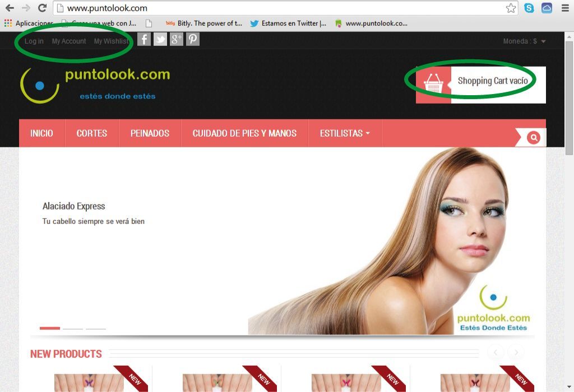
Task: Open the My Account link
Action: 69,41
